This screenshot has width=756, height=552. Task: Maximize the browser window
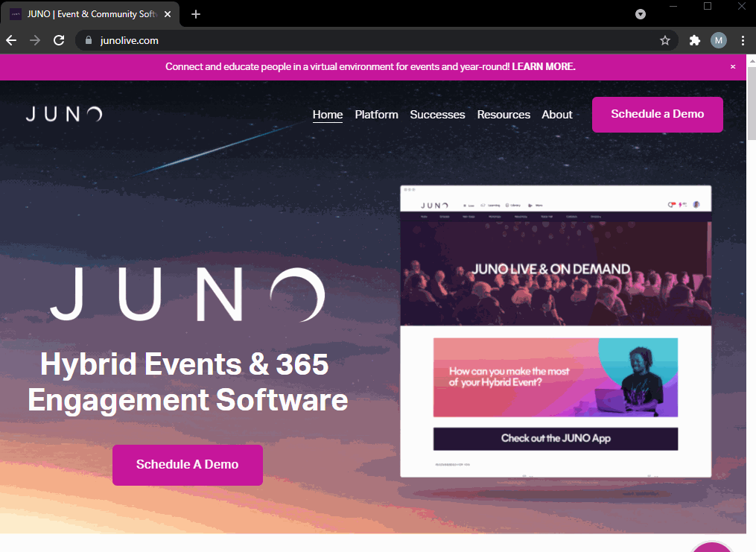tap(708, 6)
